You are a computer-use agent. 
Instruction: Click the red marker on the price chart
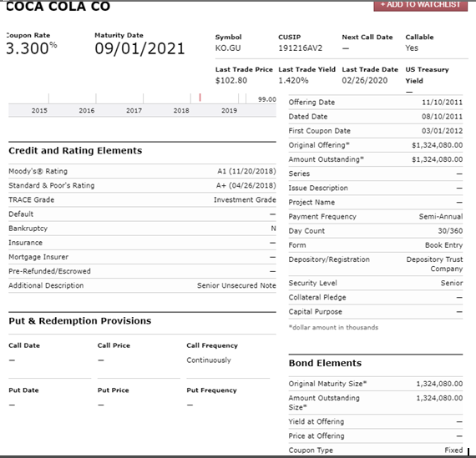200,98
